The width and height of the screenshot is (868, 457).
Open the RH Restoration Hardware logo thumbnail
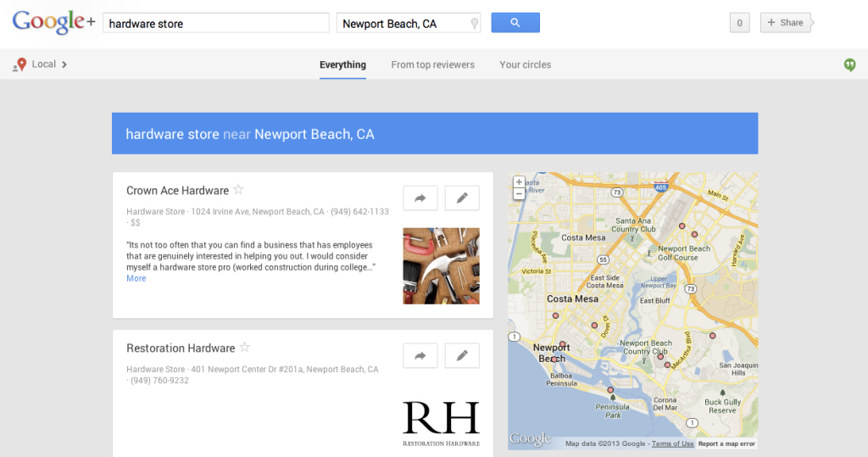441,424
